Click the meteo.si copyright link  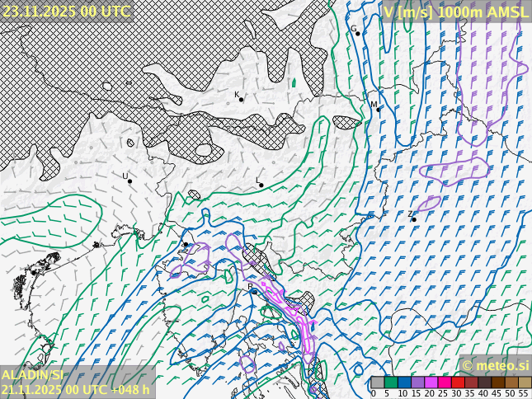pyautogui.click(x=495, y=365)
